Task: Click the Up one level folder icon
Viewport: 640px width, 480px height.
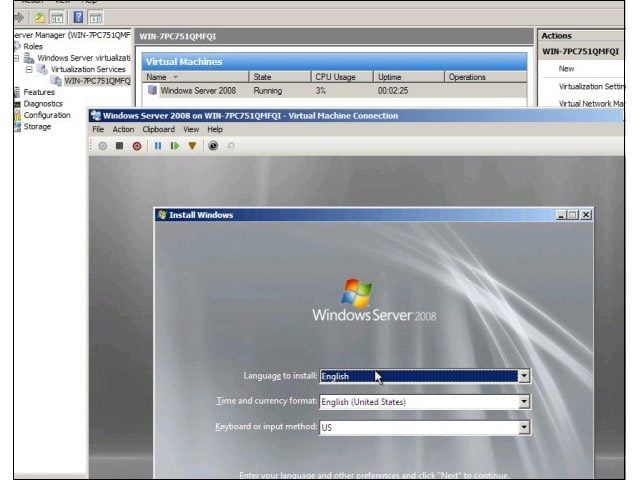Action: coord(40,18)
